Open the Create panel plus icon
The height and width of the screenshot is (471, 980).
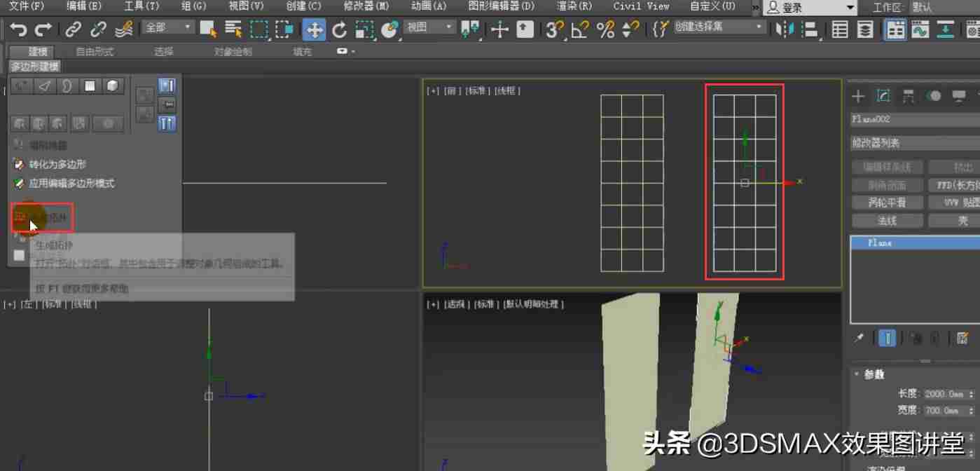click(859, 96)
